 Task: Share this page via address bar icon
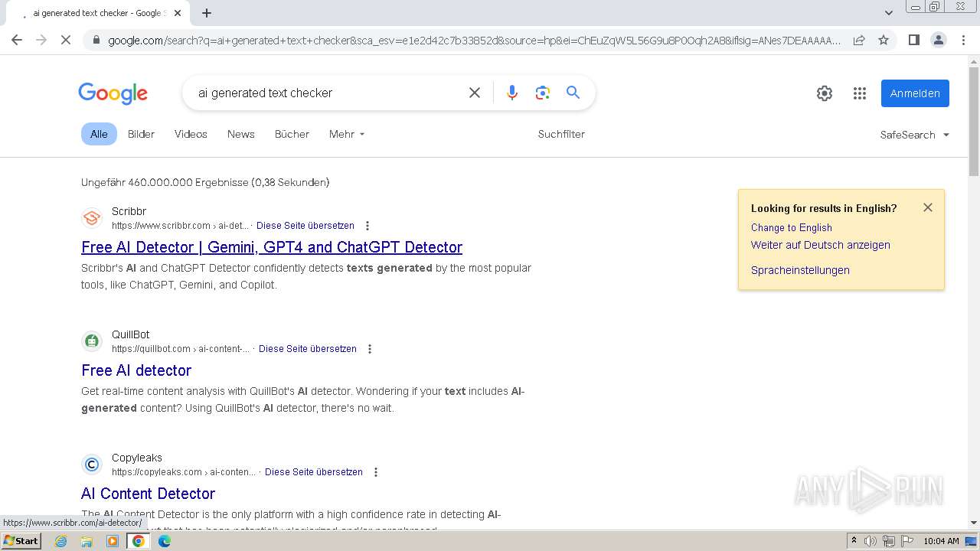point(859,40)
